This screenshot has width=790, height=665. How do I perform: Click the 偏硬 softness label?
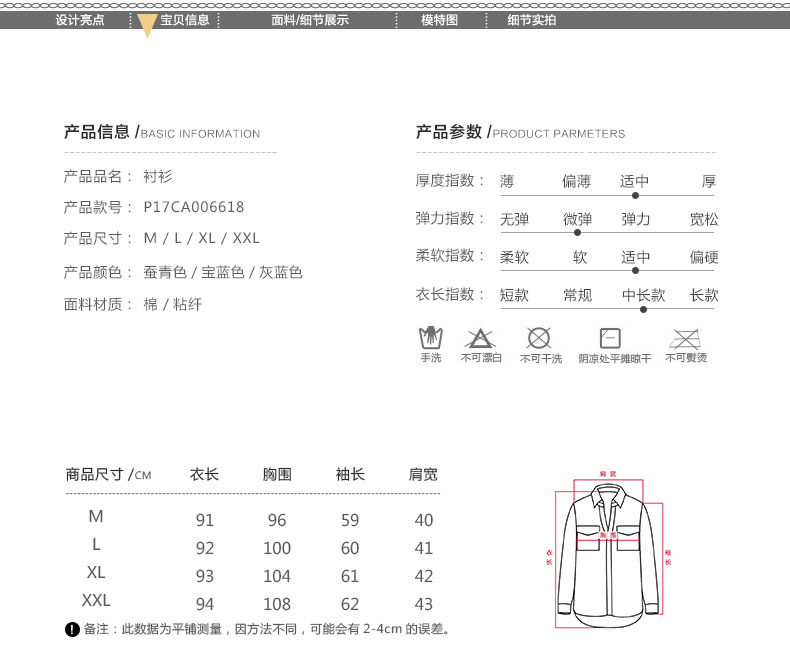(704, 257)
